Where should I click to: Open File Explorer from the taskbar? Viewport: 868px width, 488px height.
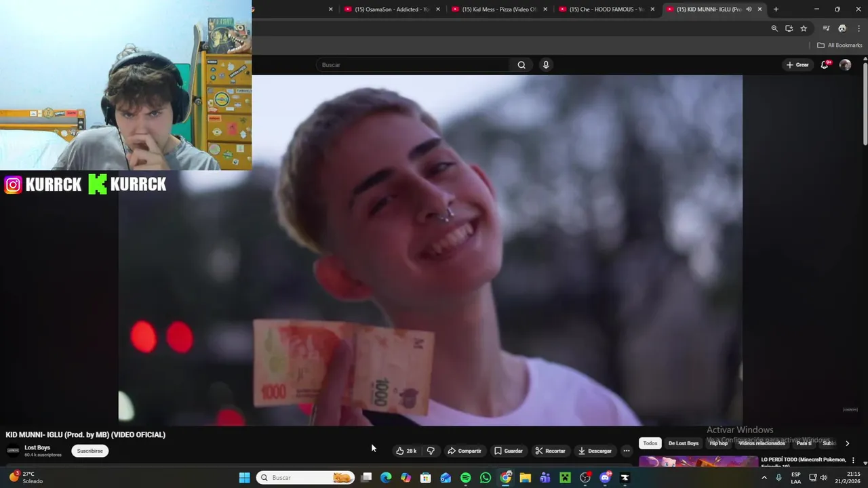tap(525, 478)
